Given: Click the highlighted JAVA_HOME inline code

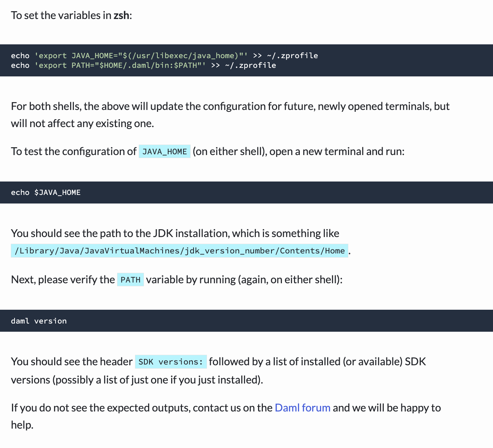Looking at the screenshot, I should pos(164,152).
